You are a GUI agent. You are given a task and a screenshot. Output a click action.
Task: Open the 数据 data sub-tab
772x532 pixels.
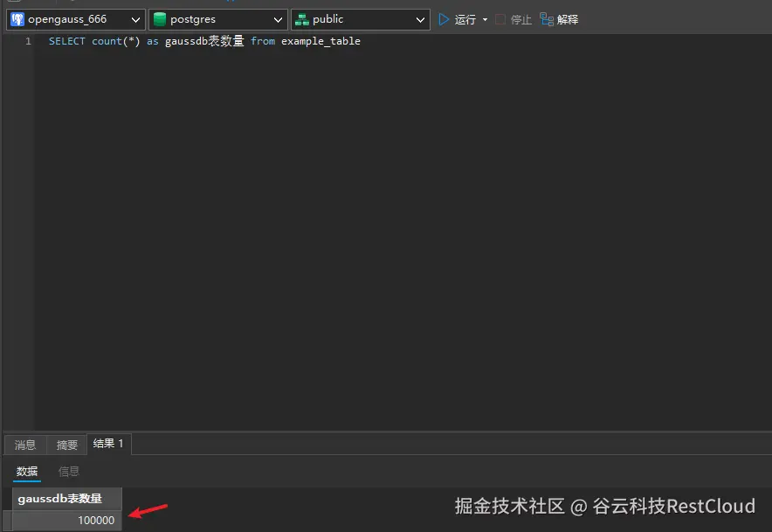(27, 472)
